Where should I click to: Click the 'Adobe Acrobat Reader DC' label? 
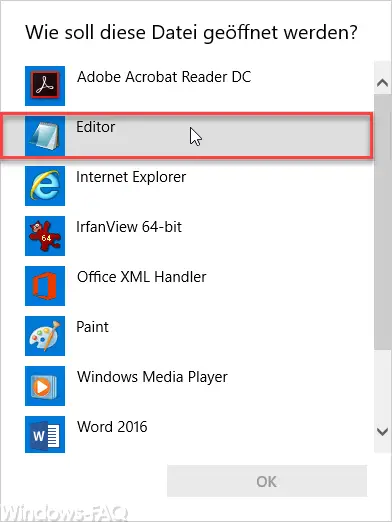(164, 77)
